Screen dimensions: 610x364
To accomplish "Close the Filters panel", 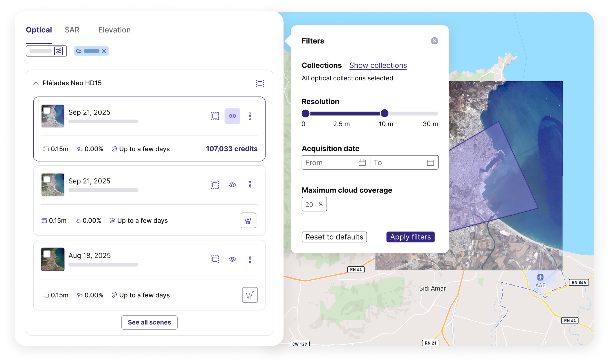I will [x=434, y=41].
